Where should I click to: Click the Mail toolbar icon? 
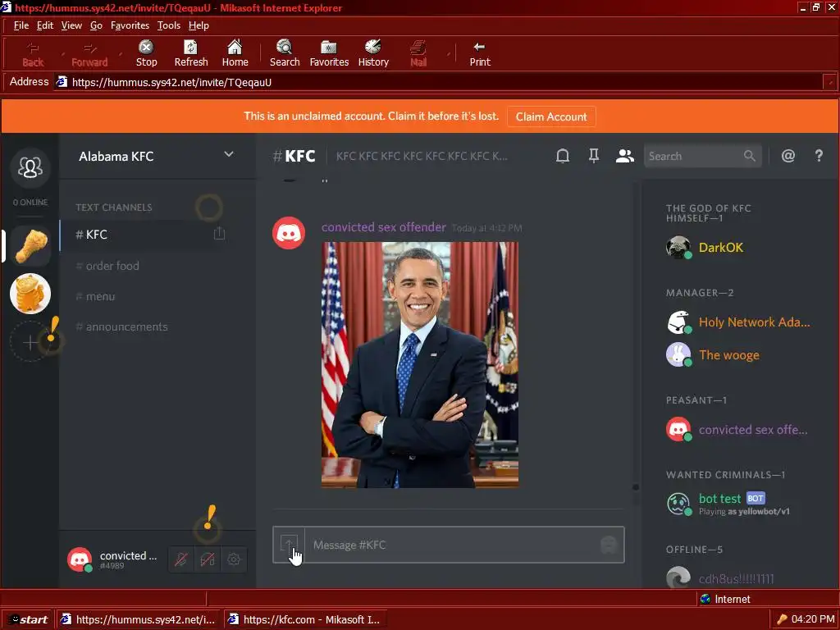[x=418, y=53]
